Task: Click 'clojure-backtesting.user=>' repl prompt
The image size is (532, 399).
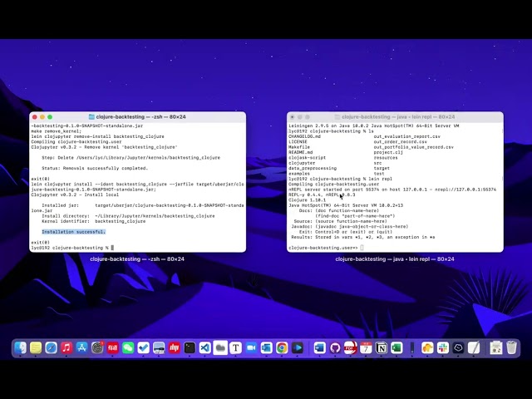Action: tap(323, 248)
